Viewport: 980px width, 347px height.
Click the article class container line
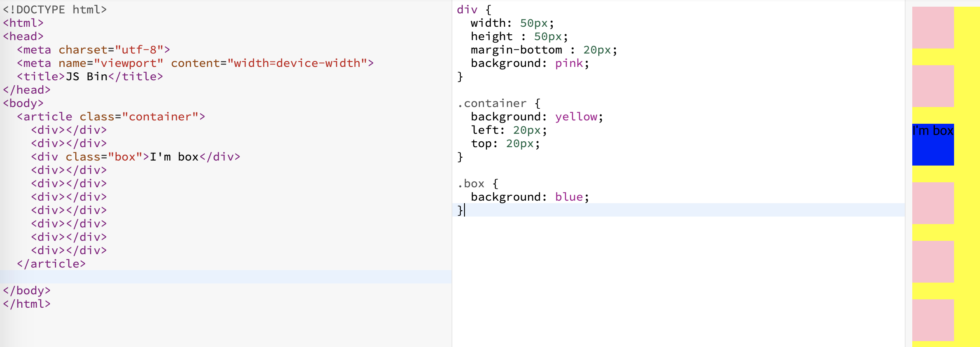point(111,117)
